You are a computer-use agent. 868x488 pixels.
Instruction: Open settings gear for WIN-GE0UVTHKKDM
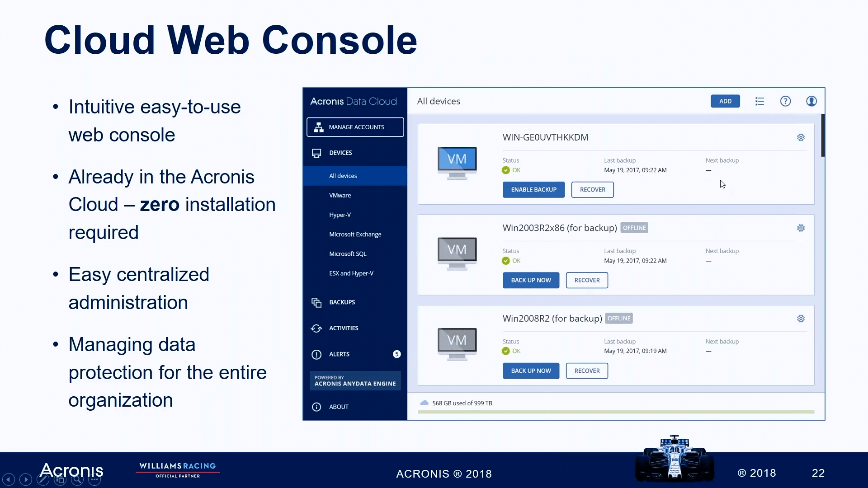(801, 137)
